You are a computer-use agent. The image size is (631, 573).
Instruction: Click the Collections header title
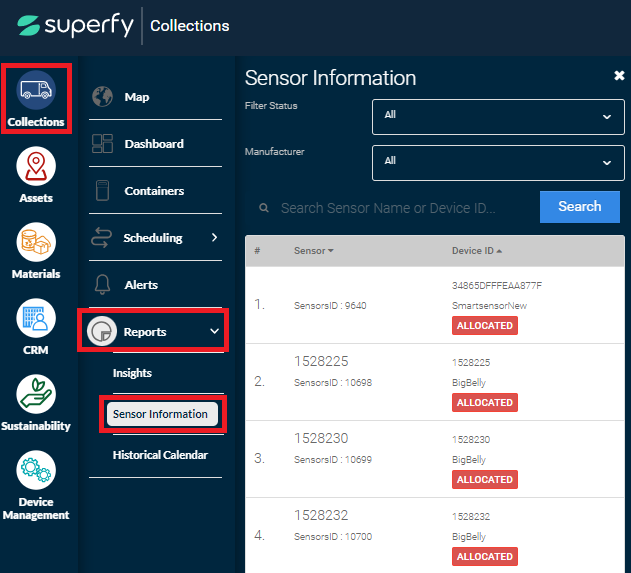(x=190, y=26)
